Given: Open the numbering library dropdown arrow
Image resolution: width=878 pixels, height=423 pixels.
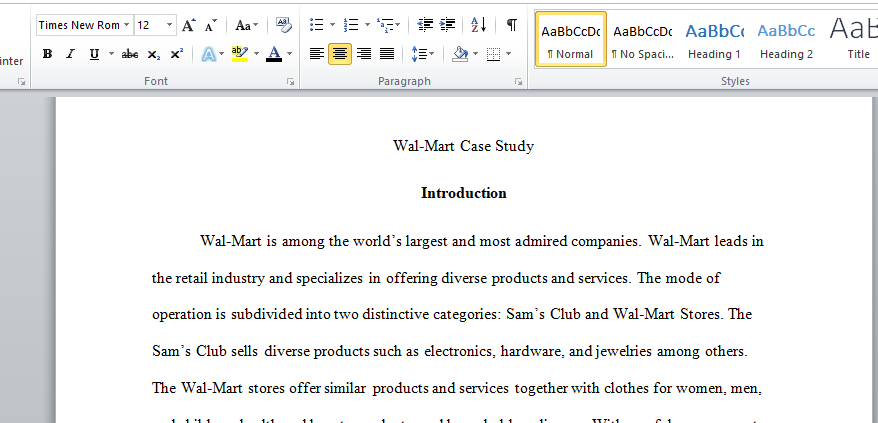Looking at the screenshot, I should coord(367,25).
